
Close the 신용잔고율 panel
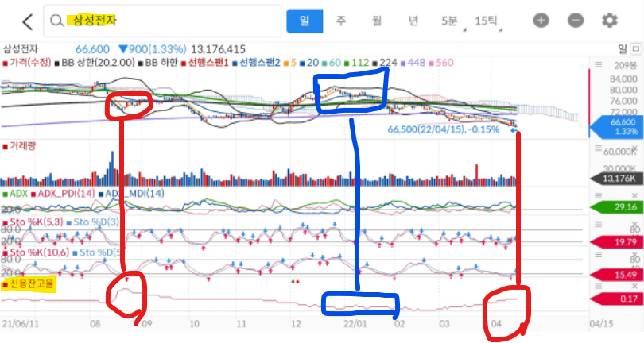coord(634,286)
